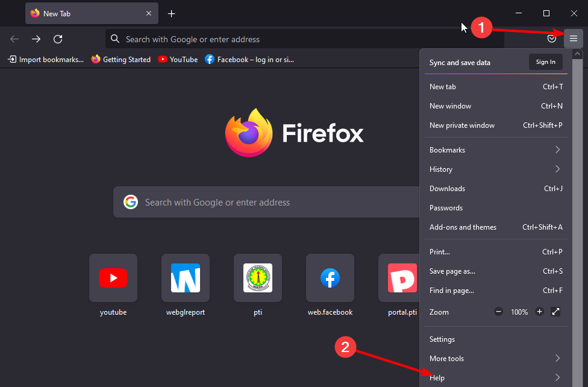The image size is (588, 387).
Task: Open Passwords from menu
Action: 496,208
